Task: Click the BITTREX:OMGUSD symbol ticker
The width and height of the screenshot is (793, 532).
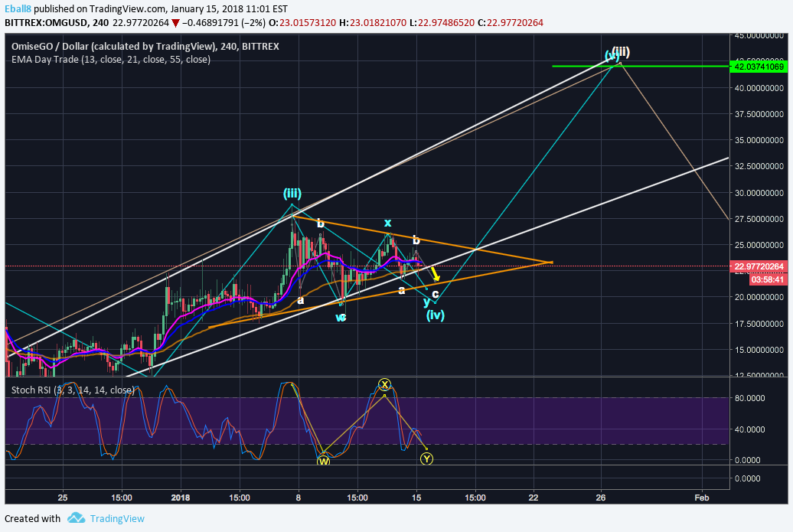Action: click(47, 23)
